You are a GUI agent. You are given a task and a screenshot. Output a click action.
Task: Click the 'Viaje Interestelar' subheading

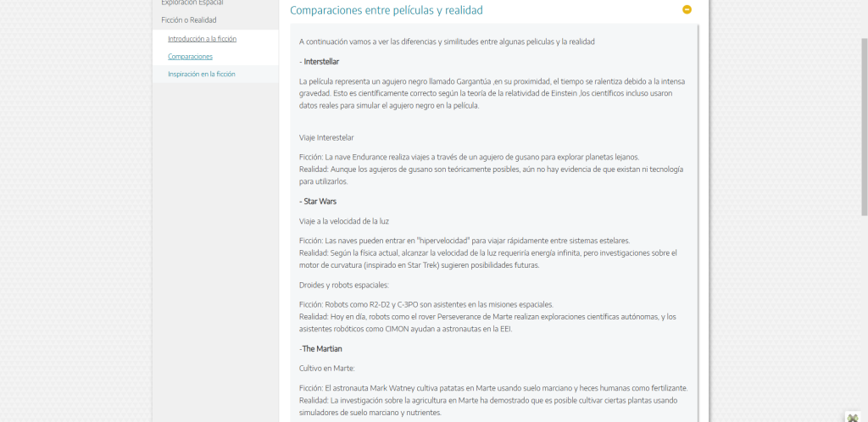[x=326, y=138]
